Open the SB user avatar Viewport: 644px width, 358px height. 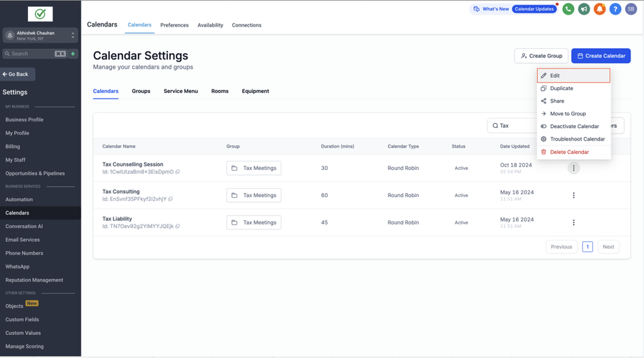tap(631, 9)
